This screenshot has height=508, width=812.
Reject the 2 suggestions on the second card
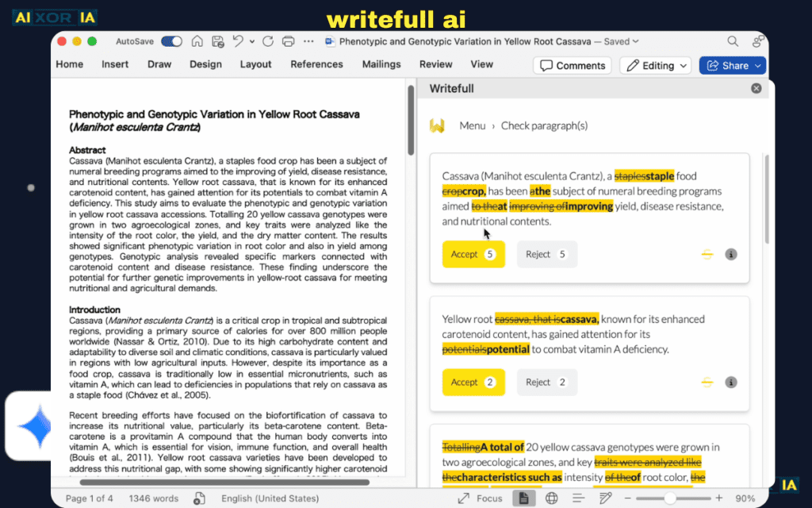coord(546,382)
